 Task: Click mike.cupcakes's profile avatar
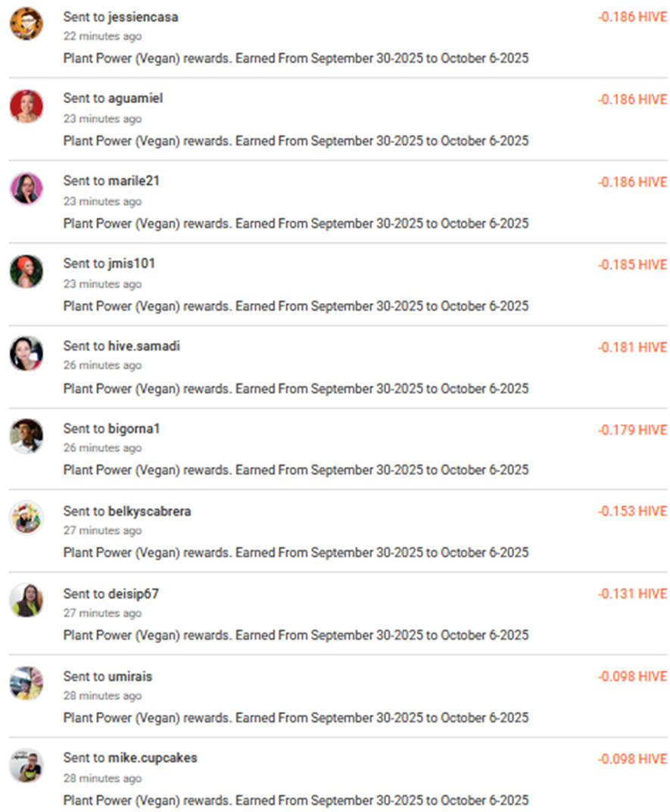[x=26, y=766]
